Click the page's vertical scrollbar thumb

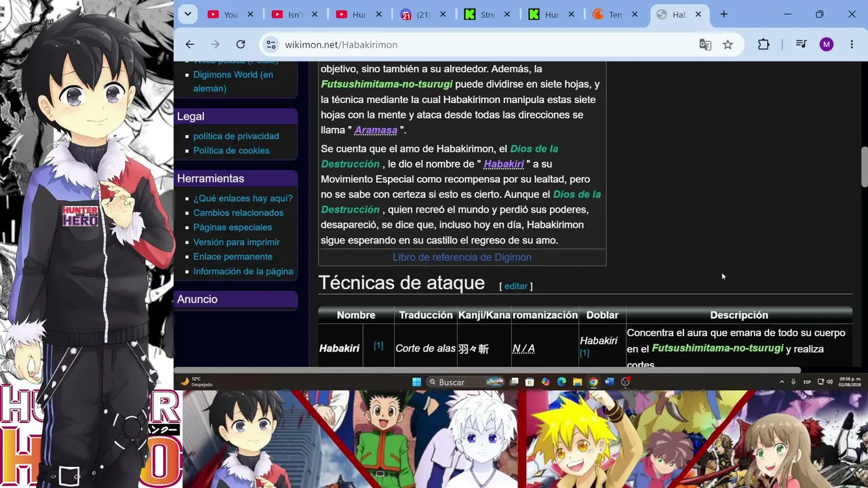864,166
